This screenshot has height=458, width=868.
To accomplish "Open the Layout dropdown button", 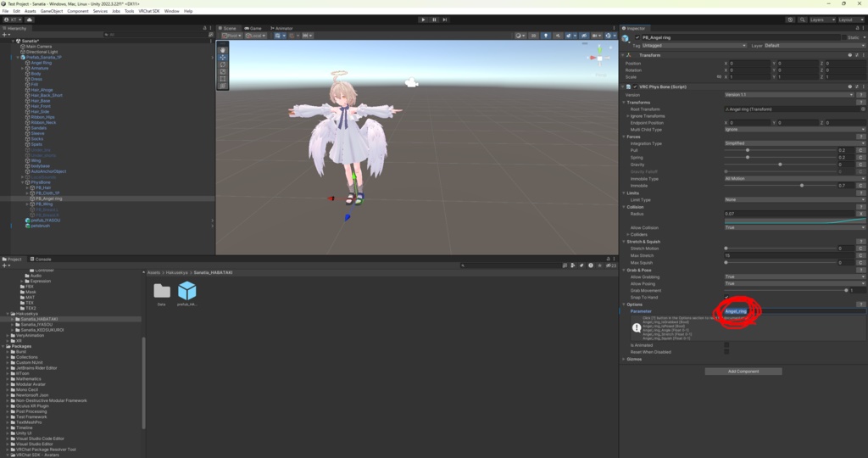I will pyautogui.click(x=851, y=20).
